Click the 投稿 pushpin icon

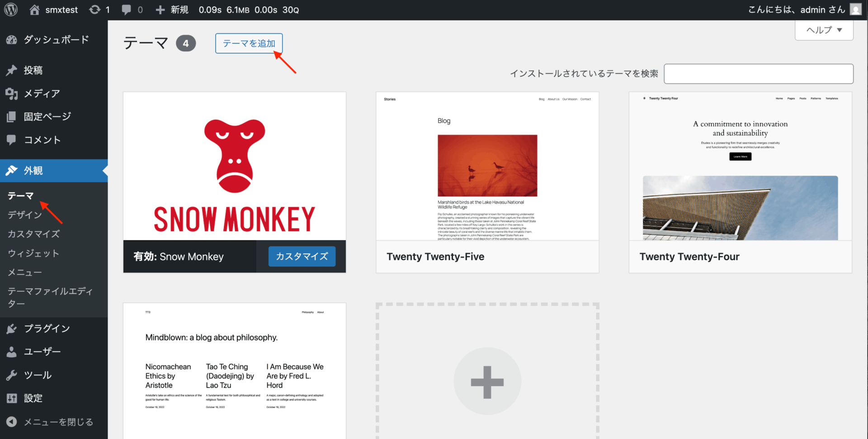[x=12, y=70]
